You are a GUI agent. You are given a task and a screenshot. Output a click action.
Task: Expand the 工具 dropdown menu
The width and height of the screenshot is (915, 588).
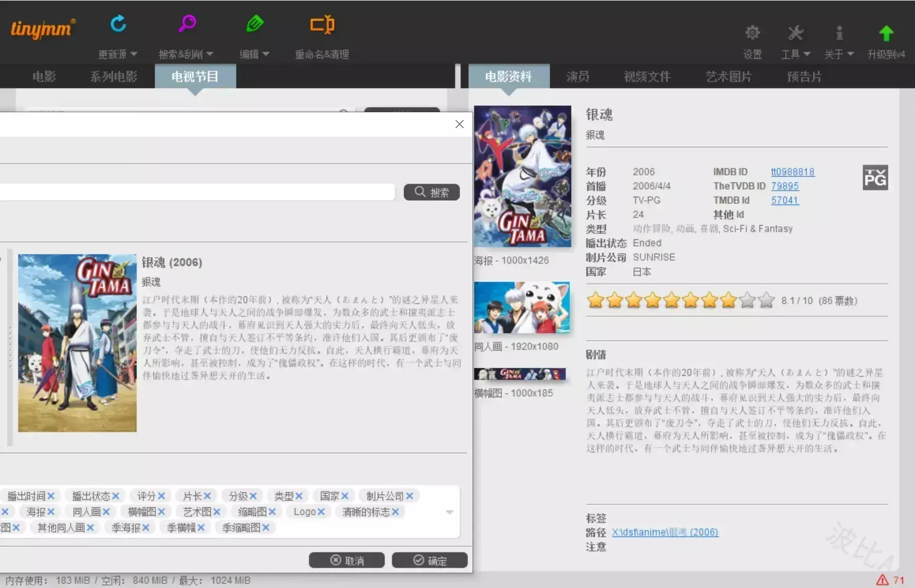(806, 54)
